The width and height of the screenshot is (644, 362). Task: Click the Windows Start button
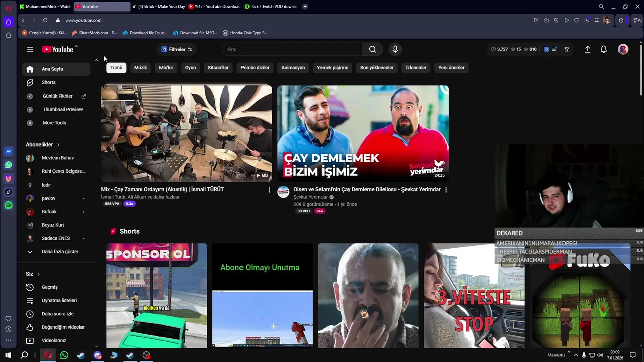click(x=8, y=355)
